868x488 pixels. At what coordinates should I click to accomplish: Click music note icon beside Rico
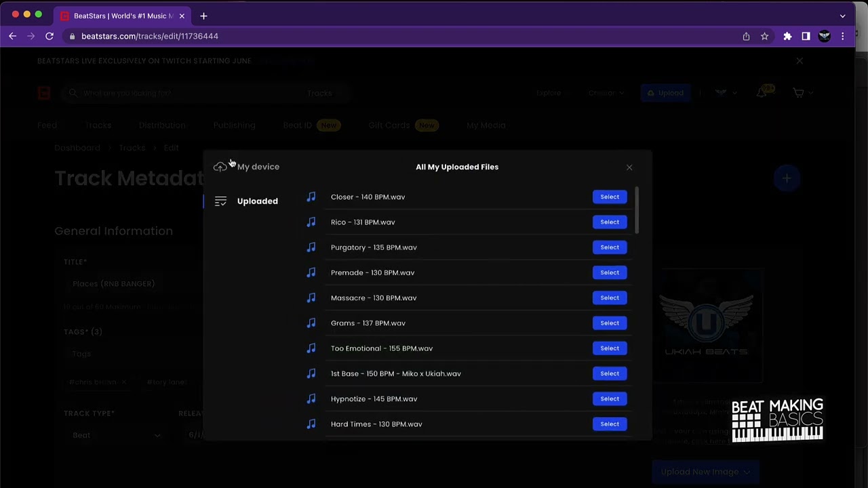point(311,222)
